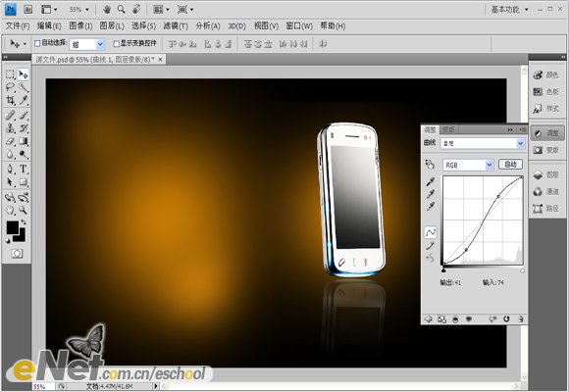Screen dimensions: 569x392
Task: Reset the curves adjustment to defaults
Action: click(506, 319)
